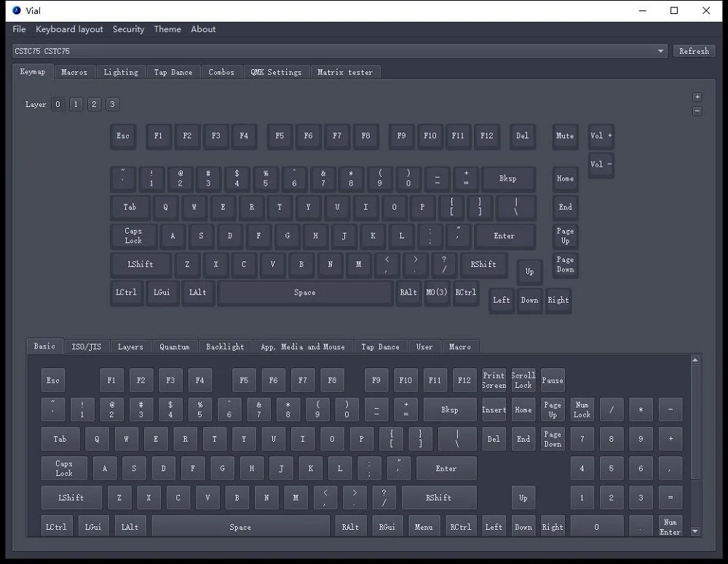Select the Space key on keymap
The image size is (728, 564).
click(x=304, y=293)
